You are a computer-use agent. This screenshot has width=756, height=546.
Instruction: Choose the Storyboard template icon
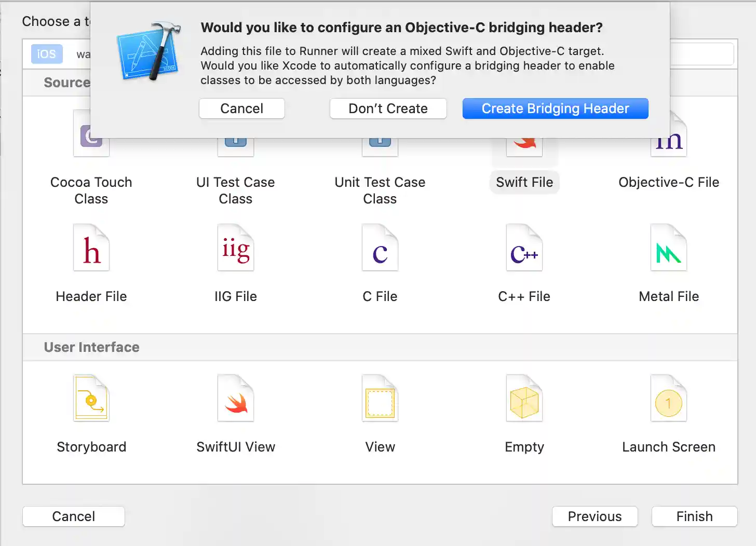point(91,399)
